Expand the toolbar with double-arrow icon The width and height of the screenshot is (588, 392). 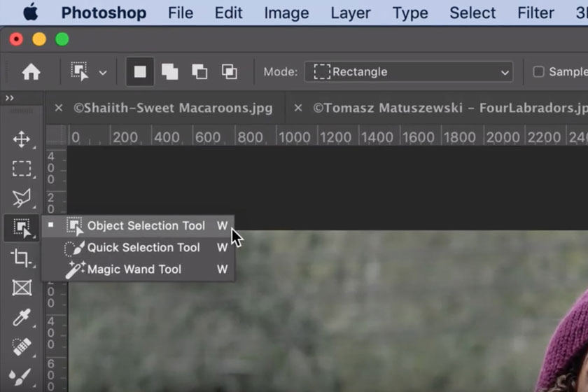[9, 98]
